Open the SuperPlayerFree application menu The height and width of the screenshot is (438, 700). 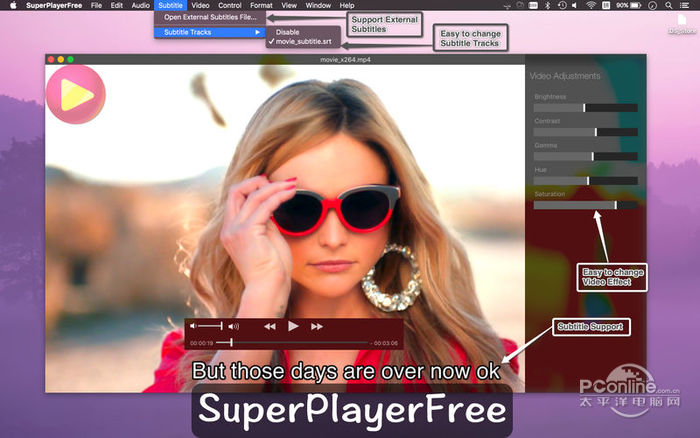(54, 5)
